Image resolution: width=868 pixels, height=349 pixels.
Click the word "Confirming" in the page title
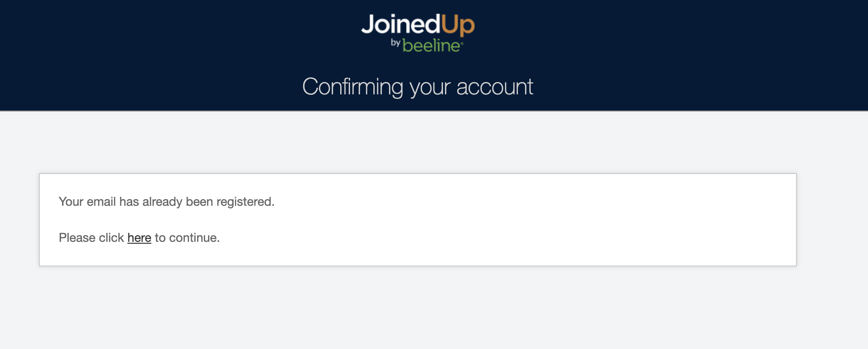pos(353,87)
